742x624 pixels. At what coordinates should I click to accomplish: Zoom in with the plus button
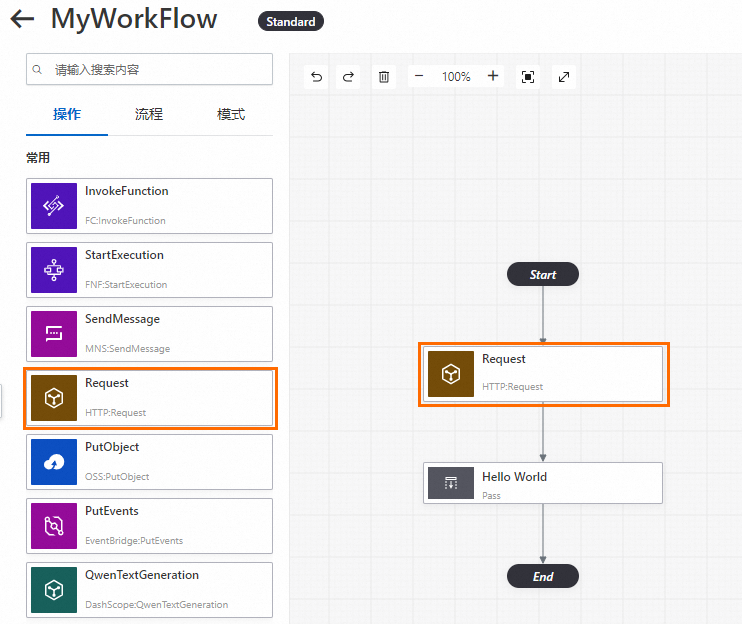(x=493, y=76)
